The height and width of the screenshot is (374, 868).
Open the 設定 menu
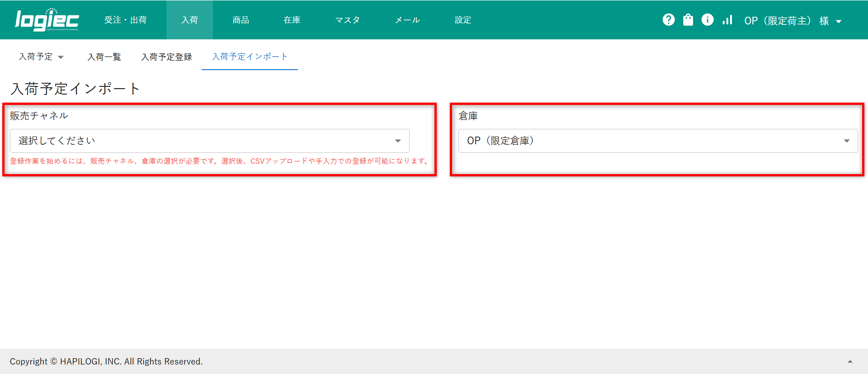click(x=462, y=20)
